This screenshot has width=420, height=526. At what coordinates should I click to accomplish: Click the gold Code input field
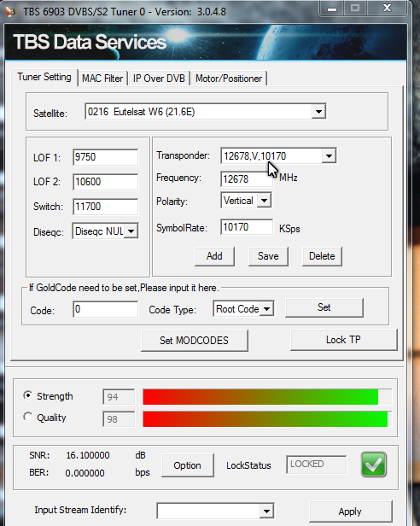click(105, 309)
